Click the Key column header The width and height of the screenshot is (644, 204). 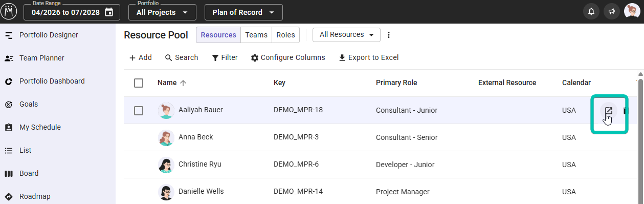[279, 83]
